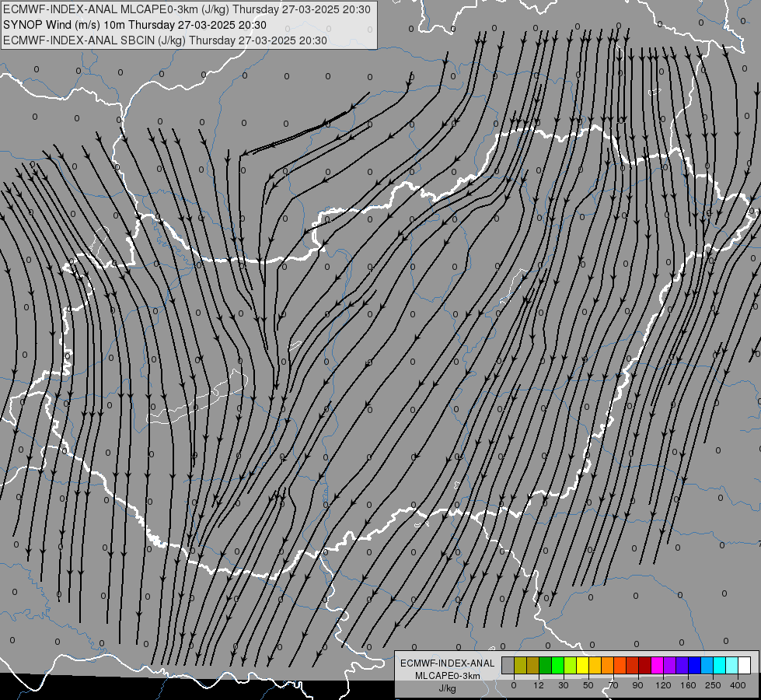The height and width of the screenshot is (700, 761).
Task: Click the legend value 160
Action: (688, 685)
